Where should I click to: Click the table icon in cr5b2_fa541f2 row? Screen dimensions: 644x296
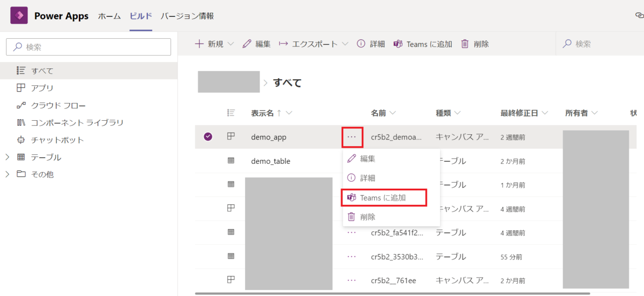(231, 232)
